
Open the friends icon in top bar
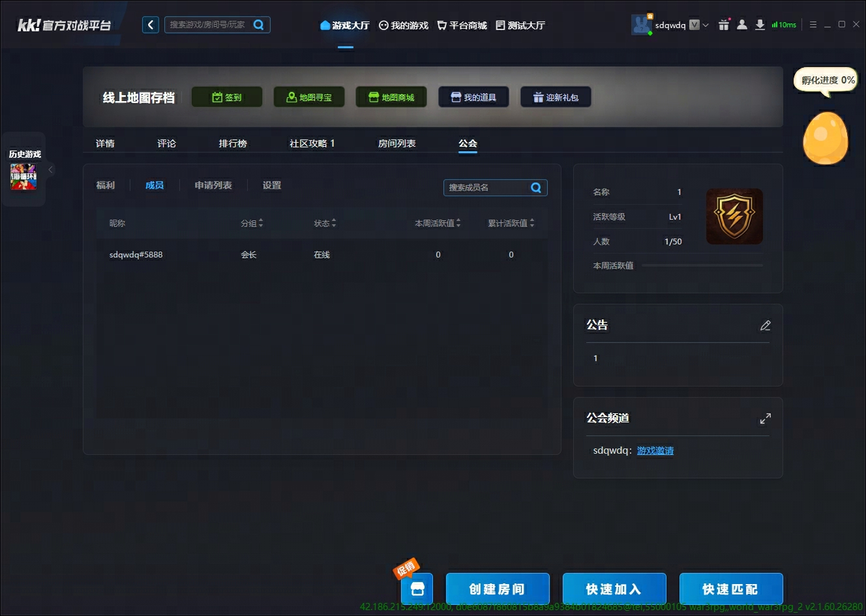(x=742, y=25)
